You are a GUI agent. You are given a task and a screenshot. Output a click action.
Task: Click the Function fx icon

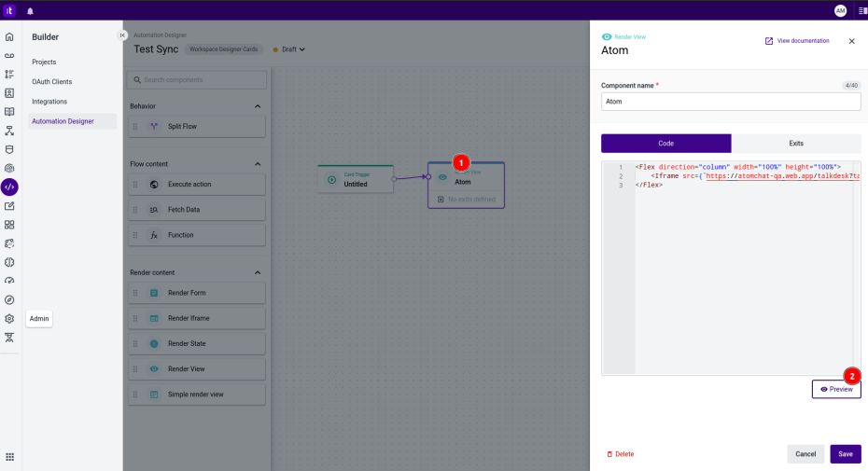tap(154, 235)
